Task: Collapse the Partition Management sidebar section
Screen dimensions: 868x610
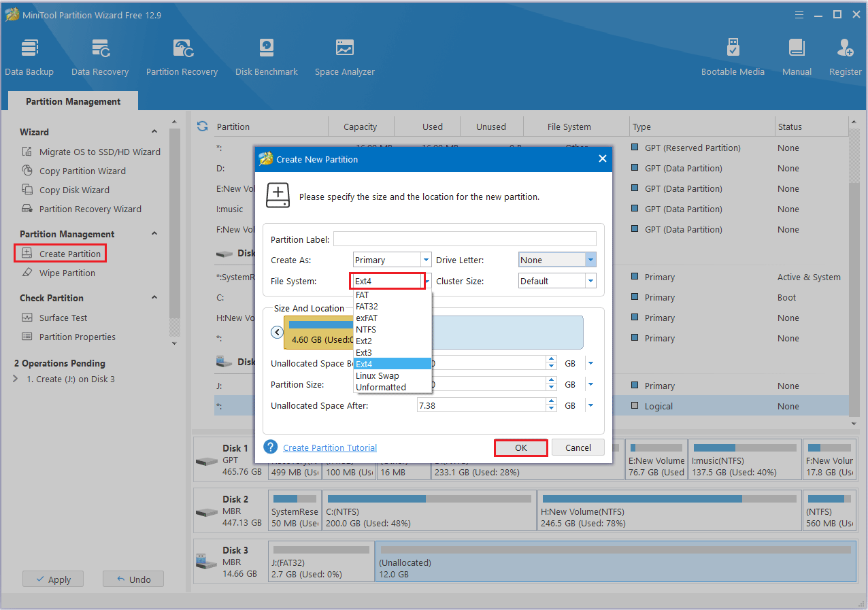Action: click(x=154, y=234)
